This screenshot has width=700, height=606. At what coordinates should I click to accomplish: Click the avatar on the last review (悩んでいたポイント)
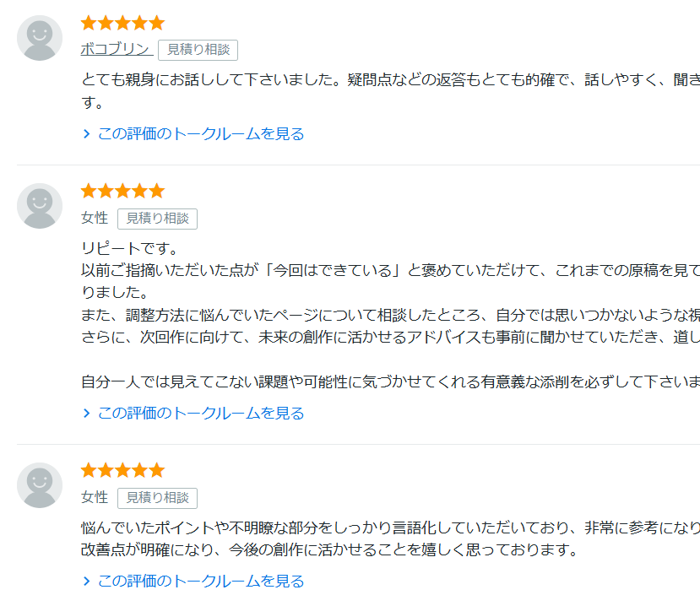point(40,485)
